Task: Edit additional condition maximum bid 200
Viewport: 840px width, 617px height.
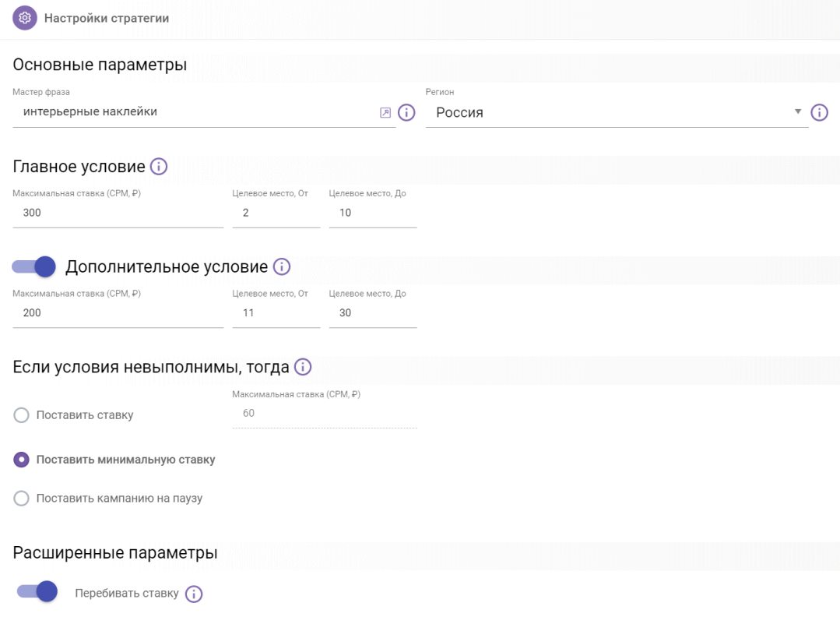Action: [117, 313]
